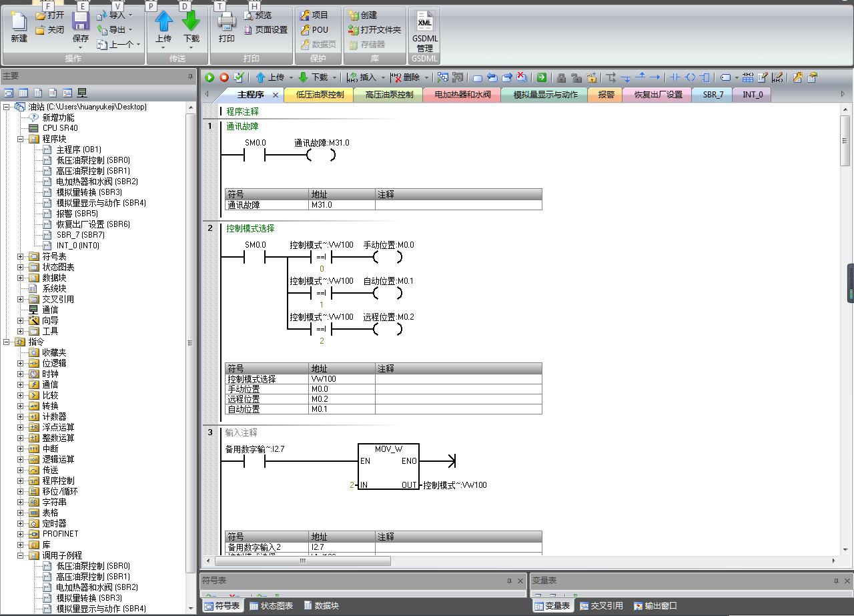854x616 pixels.
Task: Click 上传 button in editor toolbar
Action: 270,77
